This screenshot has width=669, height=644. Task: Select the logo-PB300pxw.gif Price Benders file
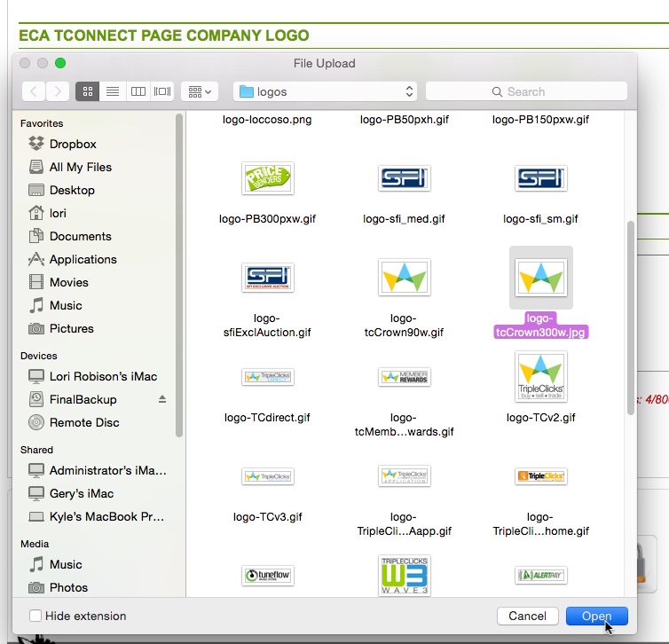point(267,178)
